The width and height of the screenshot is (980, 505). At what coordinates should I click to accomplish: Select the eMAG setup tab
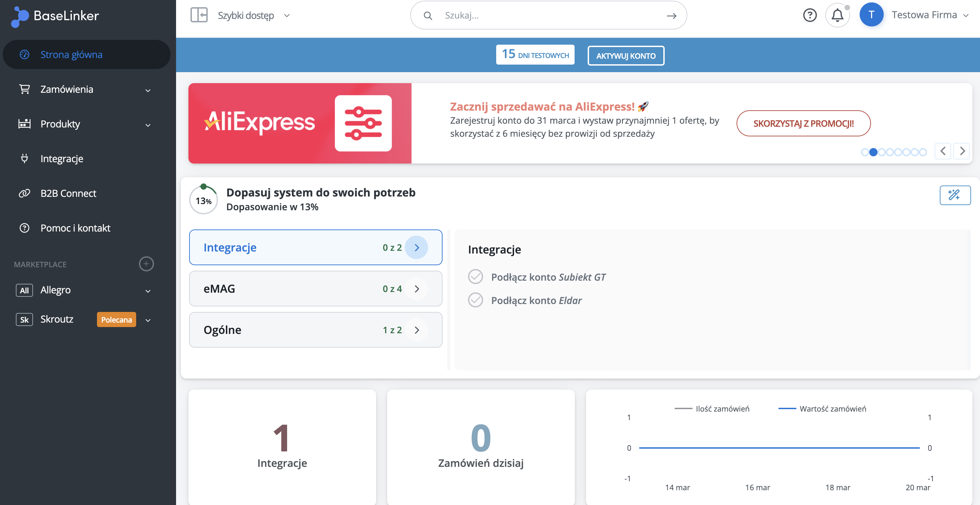[x=315, y=289]
